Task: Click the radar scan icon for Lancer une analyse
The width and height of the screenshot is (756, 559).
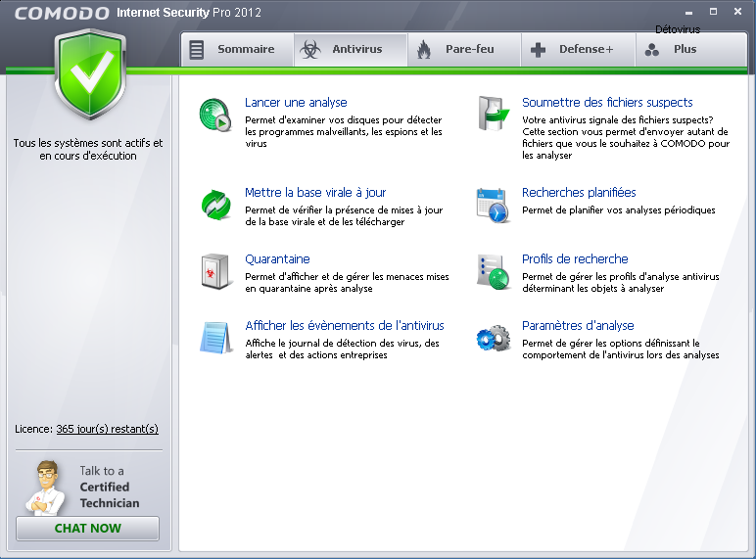Action: pos(215,115)
